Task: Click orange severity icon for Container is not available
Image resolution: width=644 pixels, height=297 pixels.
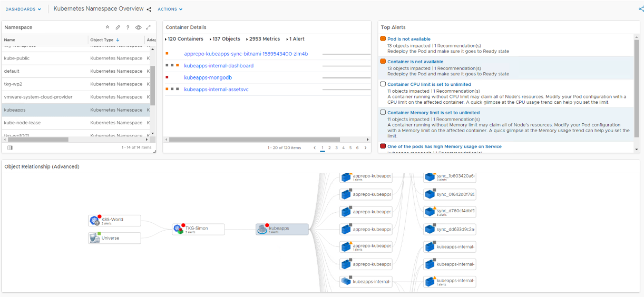Action: [x=383, y=61]
